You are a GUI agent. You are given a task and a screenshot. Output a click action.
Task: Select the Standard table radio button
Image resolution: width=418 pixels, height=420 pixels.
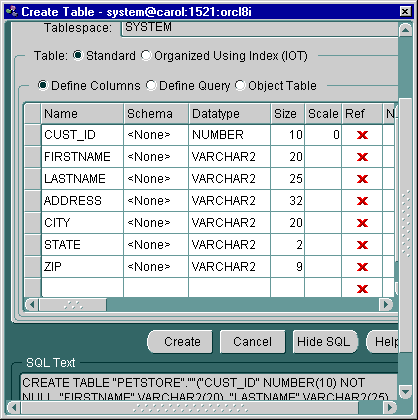(x=78, y=55)
